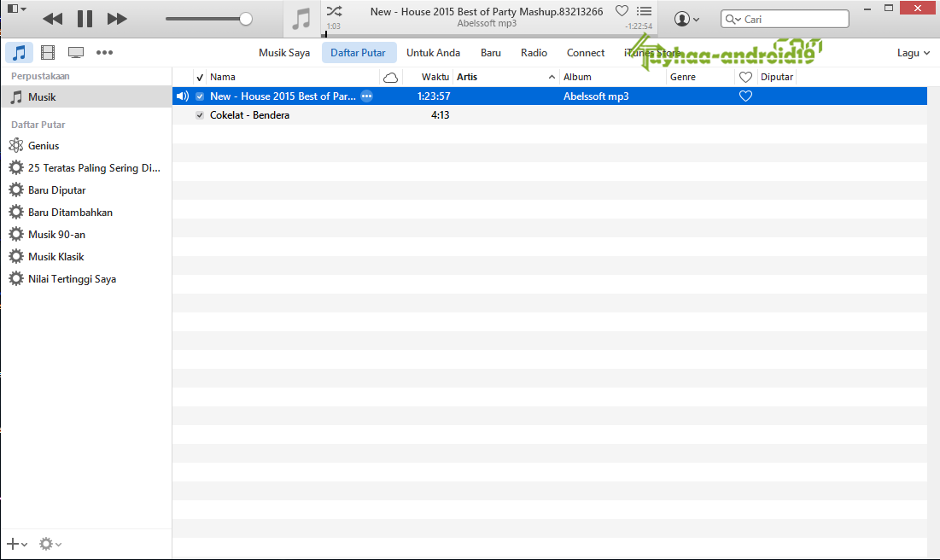Click the 1:23:57 duration cell

click(434, 96)
